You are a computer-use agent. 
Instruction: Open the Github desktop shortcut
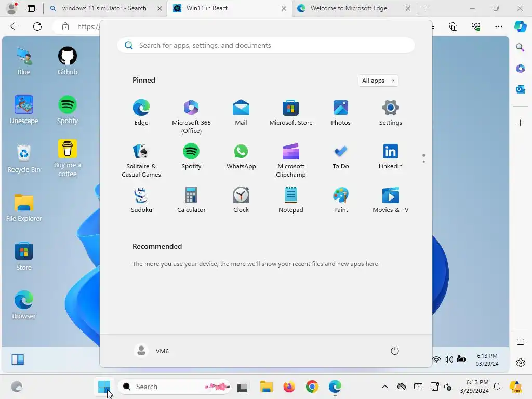pyautogui.click(x=67, y=61)
